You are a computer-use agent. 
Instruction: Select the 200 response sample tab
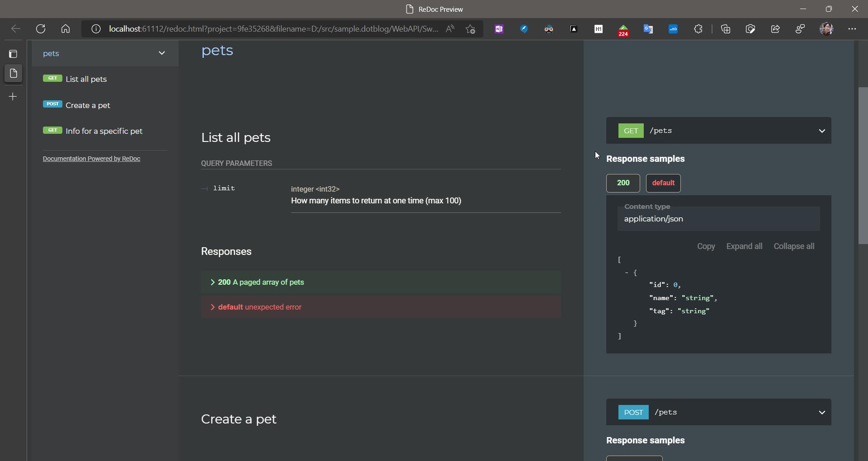tap(623, 183)
